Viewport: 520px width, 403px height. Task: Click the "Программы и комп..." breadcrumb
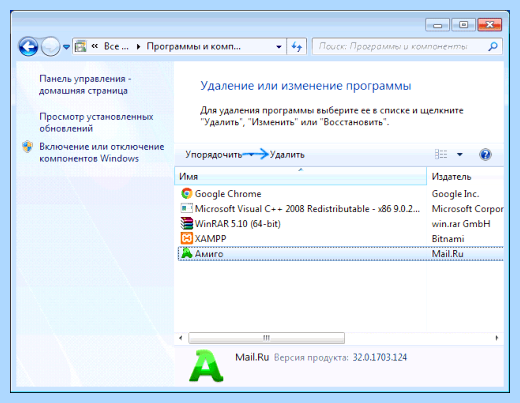click(x=194, y=46)
